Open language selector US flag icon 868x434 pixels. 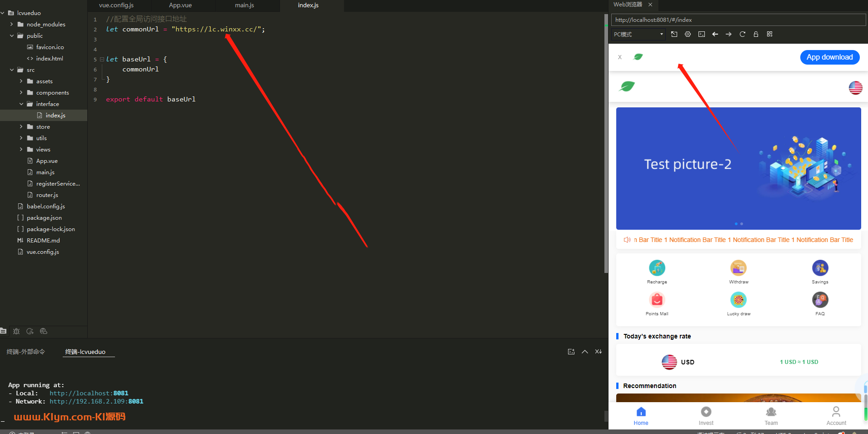[x=855, y=87]
